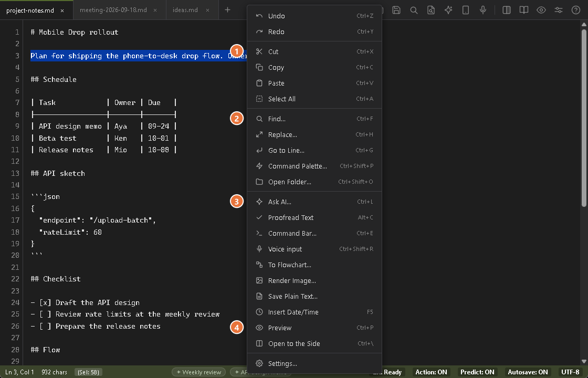588x378 pixels.
Task: Choose Select All from the context menu
Action: (314, 99)
